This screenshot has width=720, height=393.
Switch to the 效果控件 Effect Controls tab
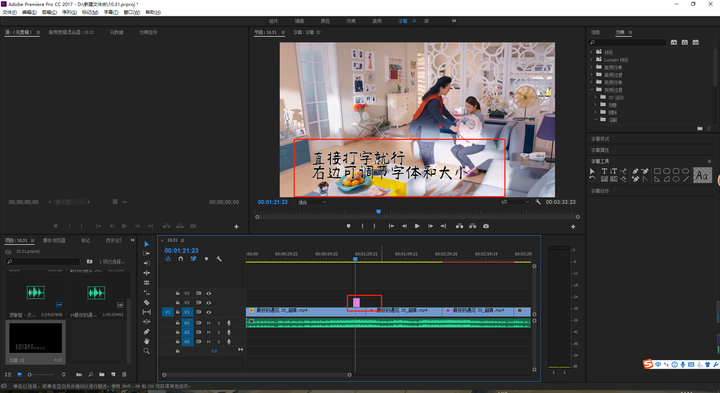(x=148, y=33)
